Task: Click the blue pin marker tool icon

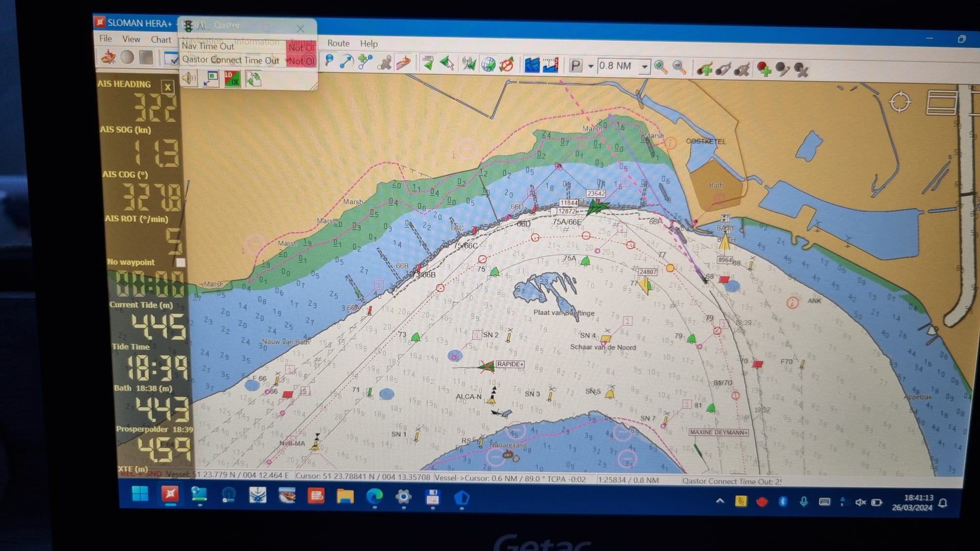Action: click(x=329, y=60)
